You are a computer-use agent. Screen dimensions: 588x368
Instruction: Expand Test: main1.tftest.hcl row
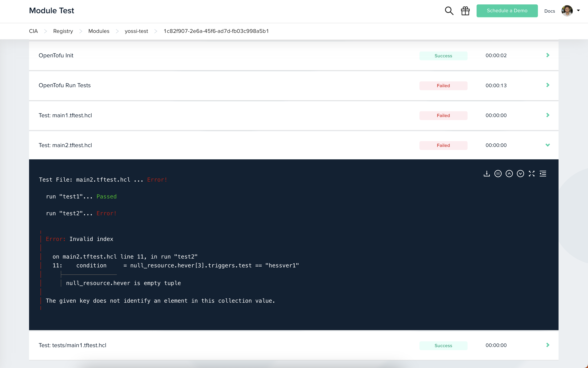548,115
